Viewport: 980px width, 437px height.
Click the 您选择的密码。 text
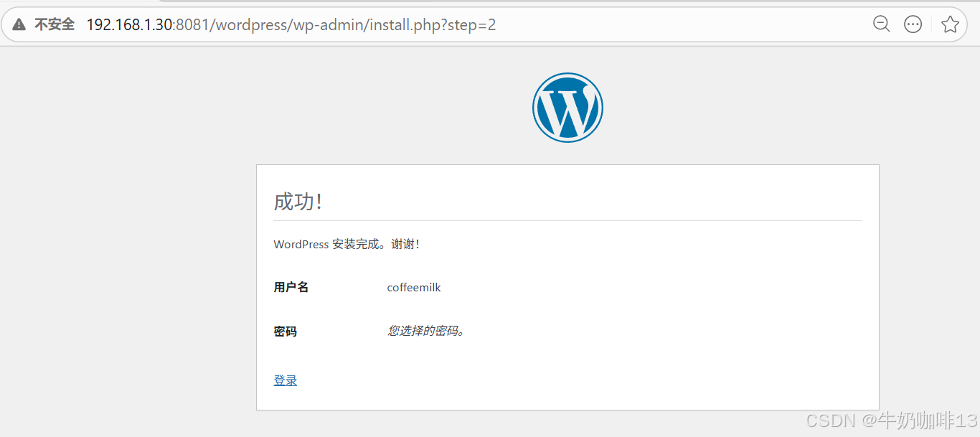pos(426,331)
